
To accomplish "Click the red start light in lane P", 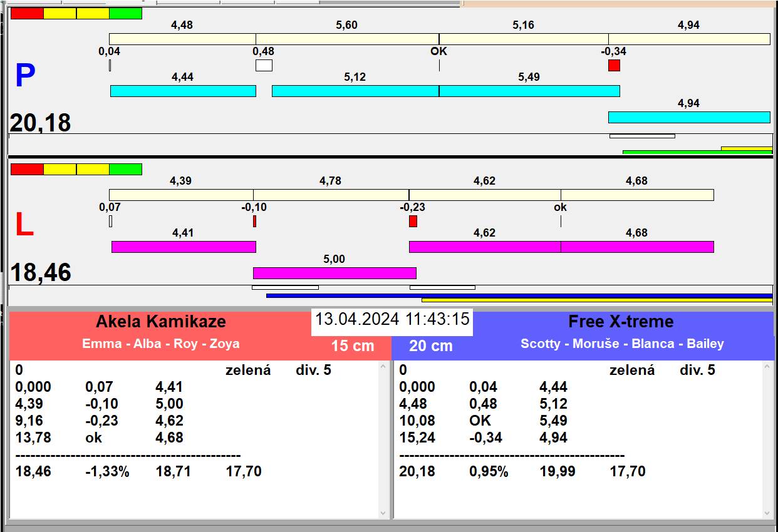I will pos(28,13).
